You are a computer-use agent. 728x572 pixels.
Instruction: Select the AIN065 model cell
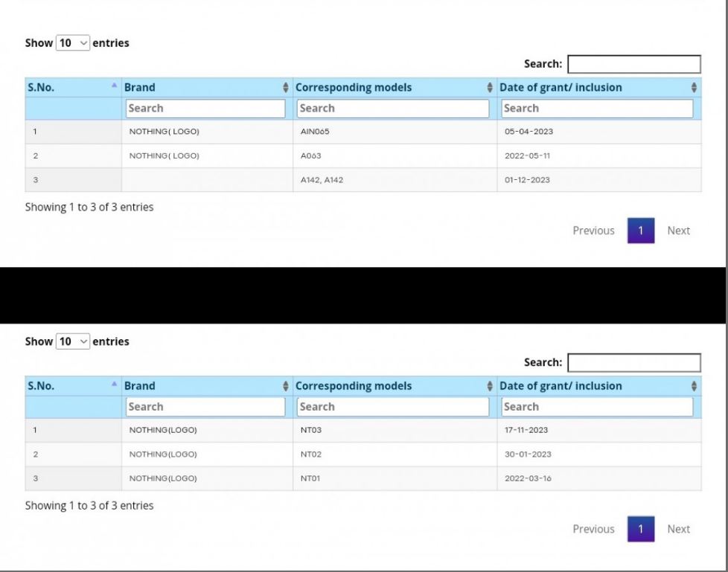point(395,132)
